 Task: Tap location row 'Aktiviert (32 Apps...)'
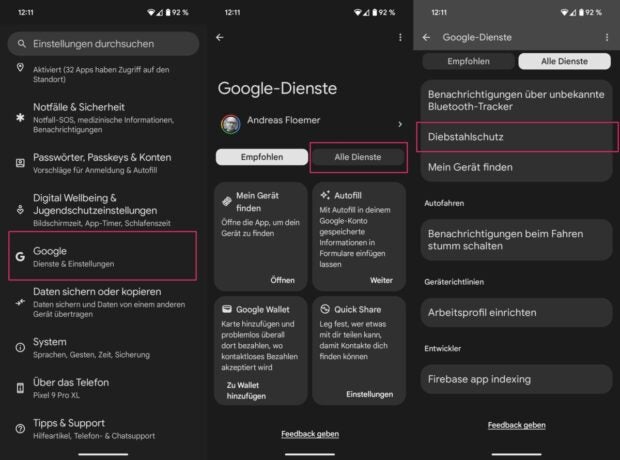pos(103,74)
